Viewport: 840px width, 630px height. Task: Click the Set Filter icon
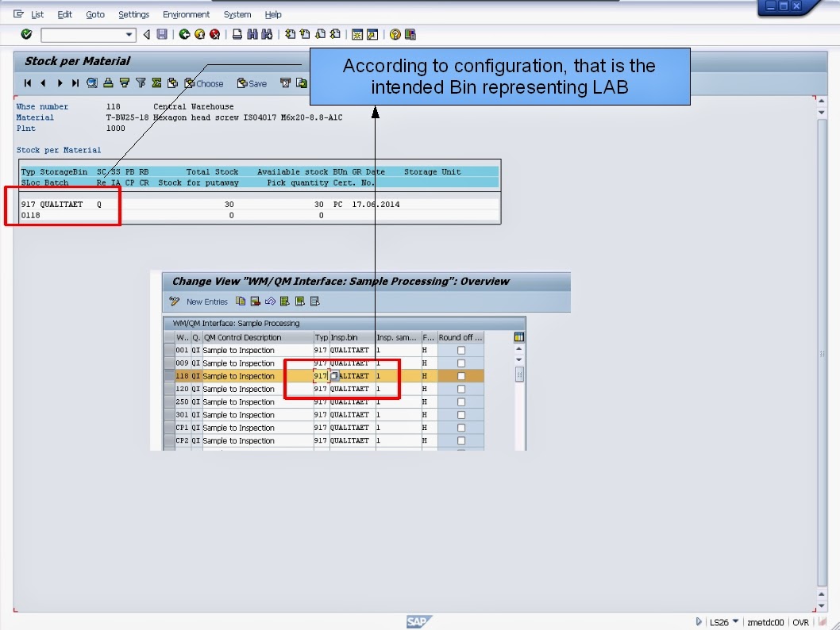click(141, 83)
